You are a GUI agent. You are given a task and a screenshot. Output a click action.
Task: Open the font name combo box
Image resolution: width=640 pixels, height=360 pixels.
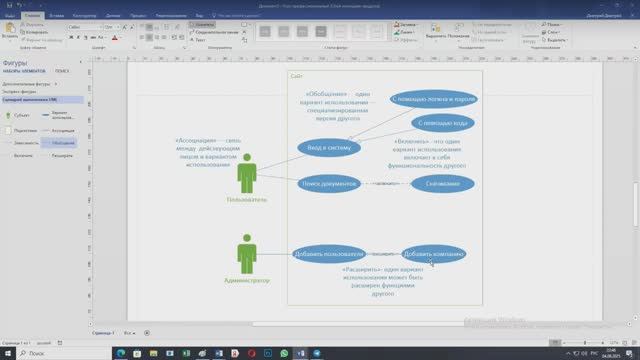coord(85,27)
